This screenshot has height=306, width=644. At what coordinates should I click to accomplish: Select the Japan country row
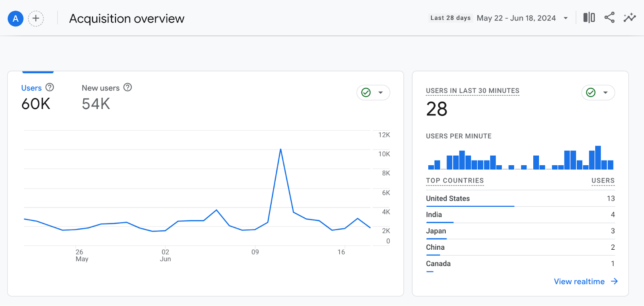click(520, 231)
